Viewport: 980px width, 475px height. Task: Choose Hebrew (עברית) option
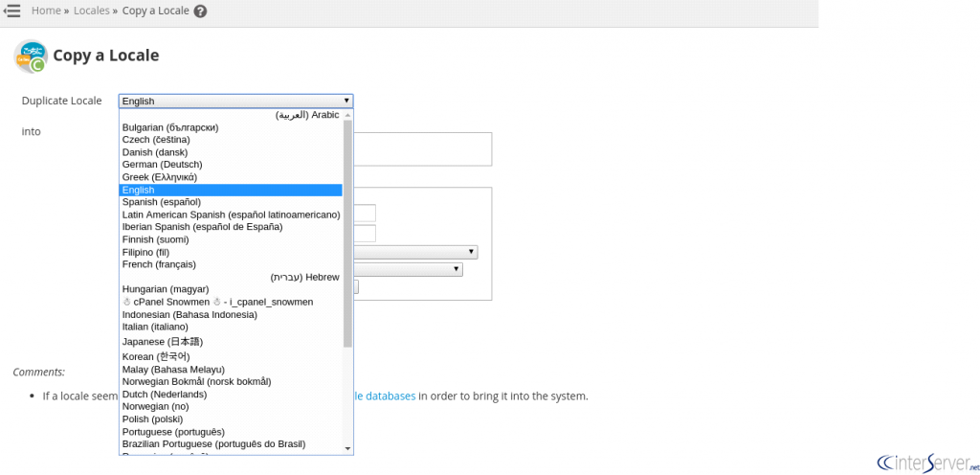pos(231,277)
